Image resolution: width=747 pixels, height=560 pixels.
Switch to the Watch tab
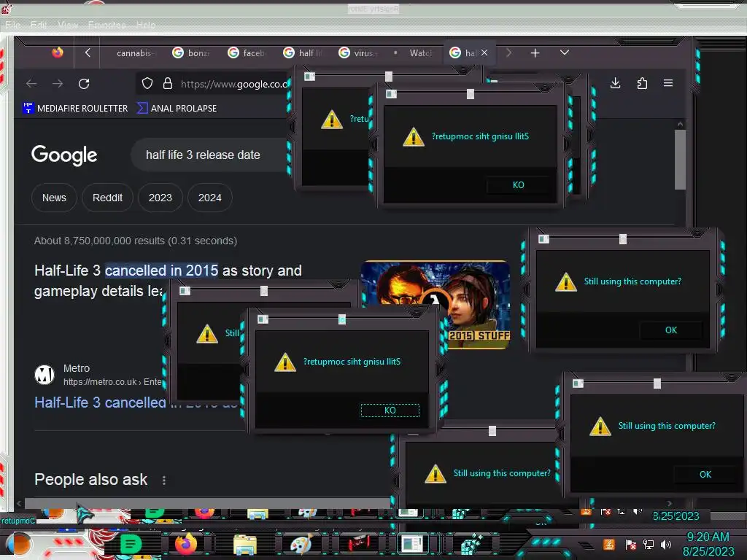click(413, 52)
